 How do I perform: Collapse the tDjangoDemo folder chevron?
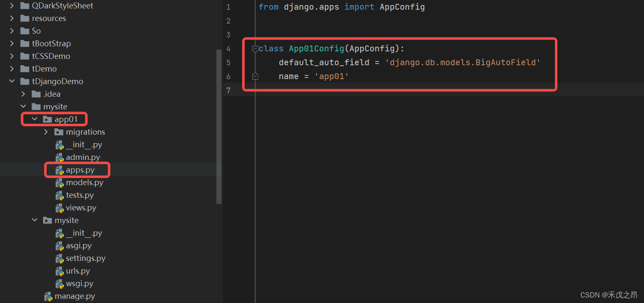point(12,82)
